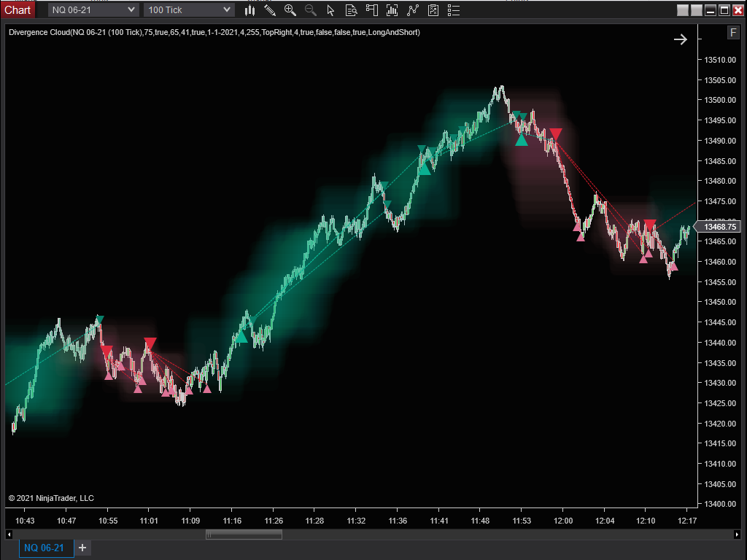747x560 pixels.
Task: Click the horizontal scrollbar thumb
Action: (x=244, y=534)
